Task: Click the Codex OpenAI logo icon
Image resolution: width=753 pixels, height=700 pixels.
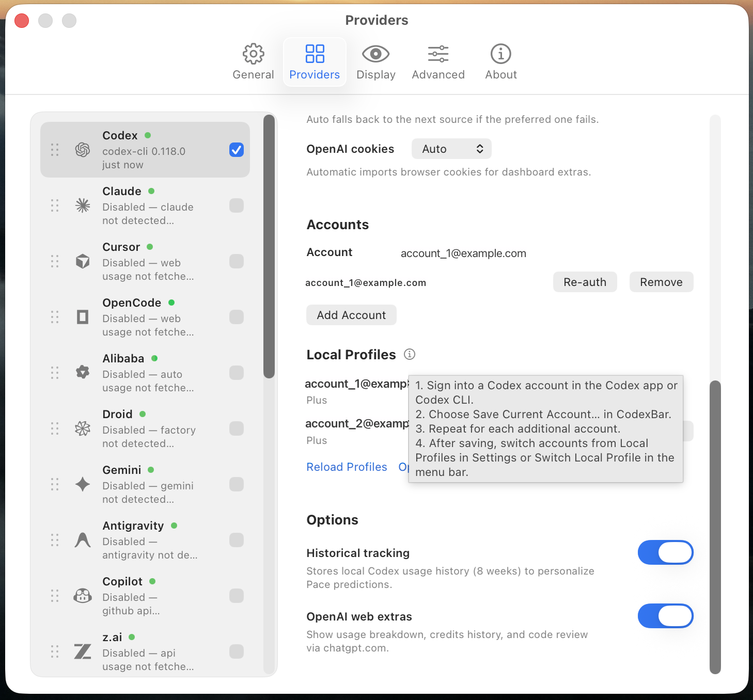Action: tap(83, 150)
